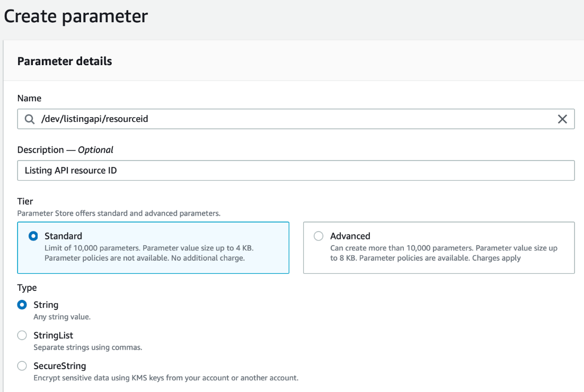Select the String type radio button

[22, 305]
